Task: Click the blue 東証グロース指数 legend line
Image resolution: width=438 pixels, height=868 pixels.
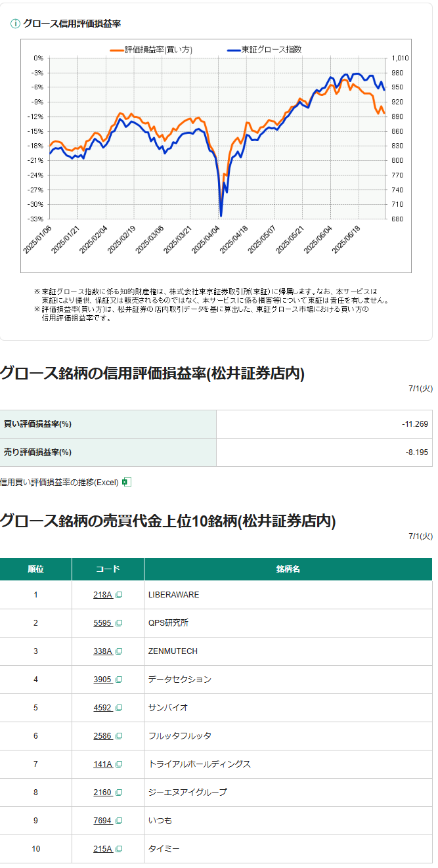Action: 233,50
